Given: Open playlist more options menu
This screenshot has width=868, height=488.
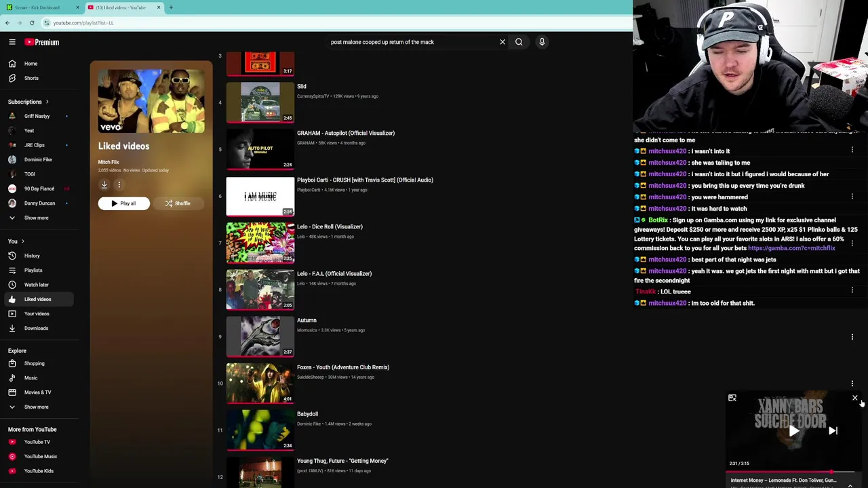Looking at the screenshot, I should (x=119, y=184).
